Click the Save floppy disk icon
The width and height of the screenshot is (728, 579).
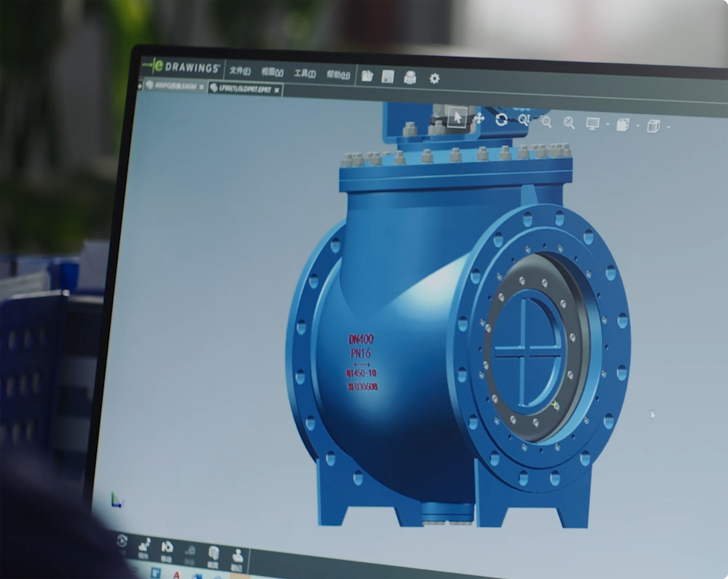click(x=388, y=77)
